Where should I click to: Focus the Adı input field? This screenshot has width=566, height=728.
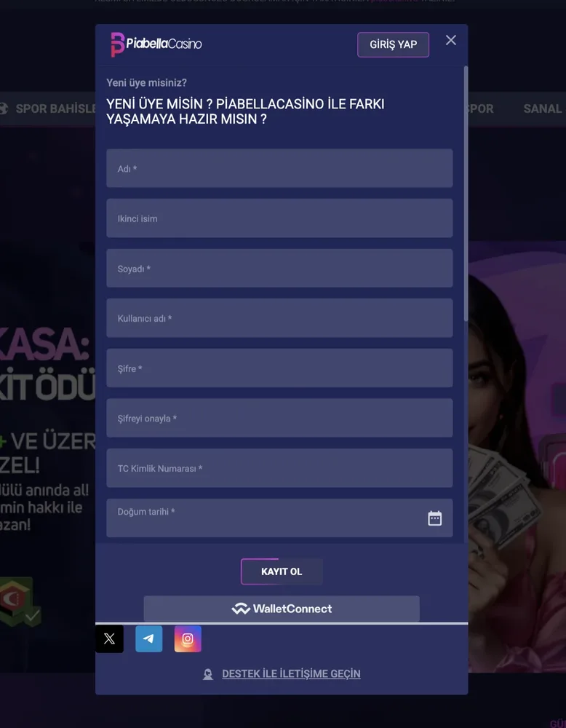279,168
